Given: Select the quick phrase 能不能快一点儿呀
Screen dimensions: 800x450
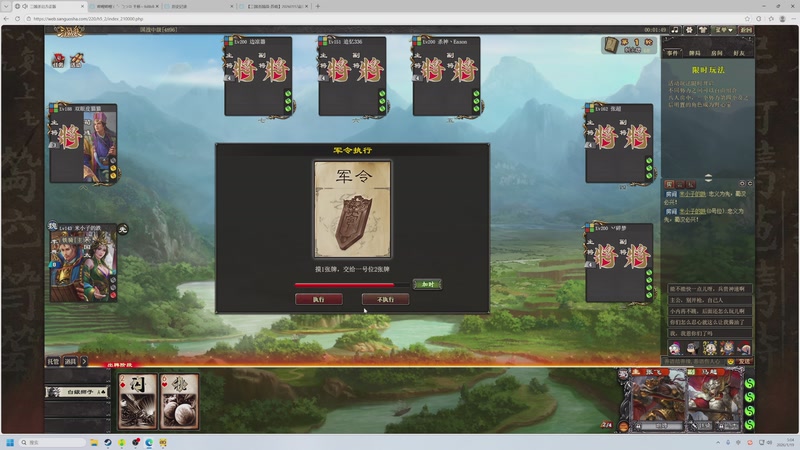Looking at the screenshot, I should 710,289.
